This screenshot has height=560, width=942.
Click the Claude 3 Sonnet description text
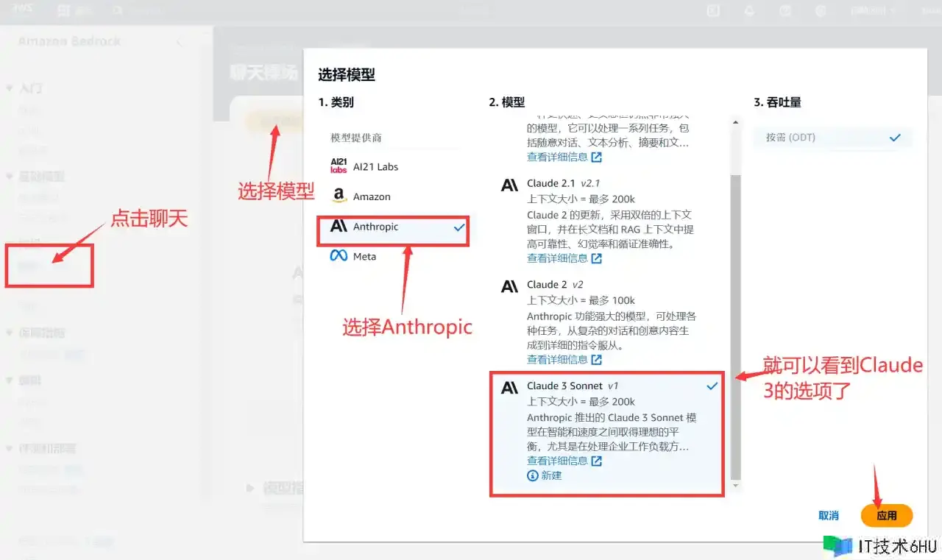[x=612, y=432]
